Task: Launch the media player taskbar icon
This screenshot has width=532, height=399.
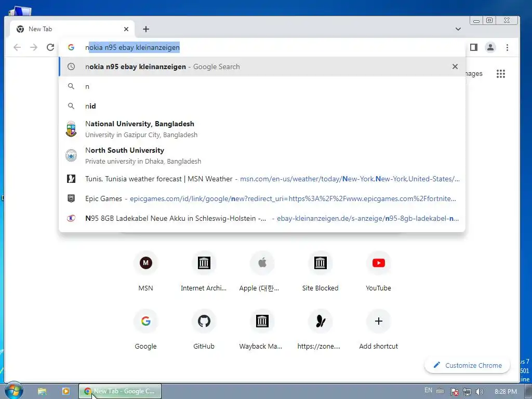Action: [66, 391]
